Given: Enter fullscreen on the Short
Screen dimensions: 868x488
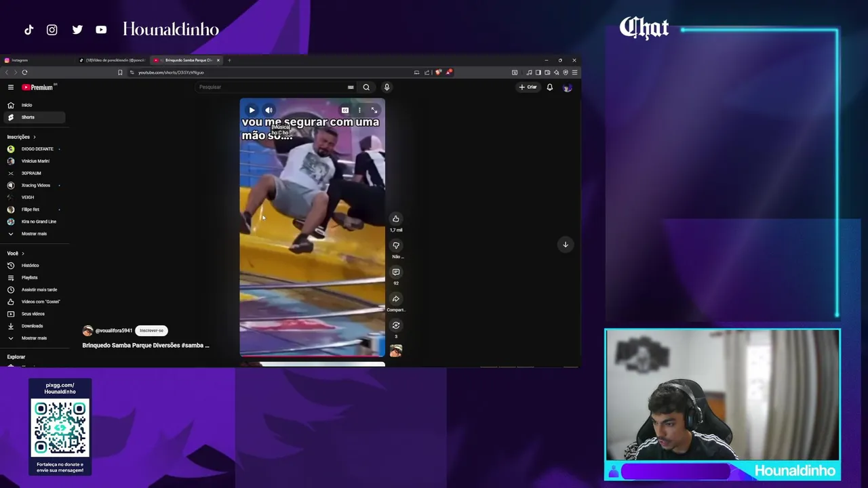Looking at the screenshot, I should (x=374, y=110).
